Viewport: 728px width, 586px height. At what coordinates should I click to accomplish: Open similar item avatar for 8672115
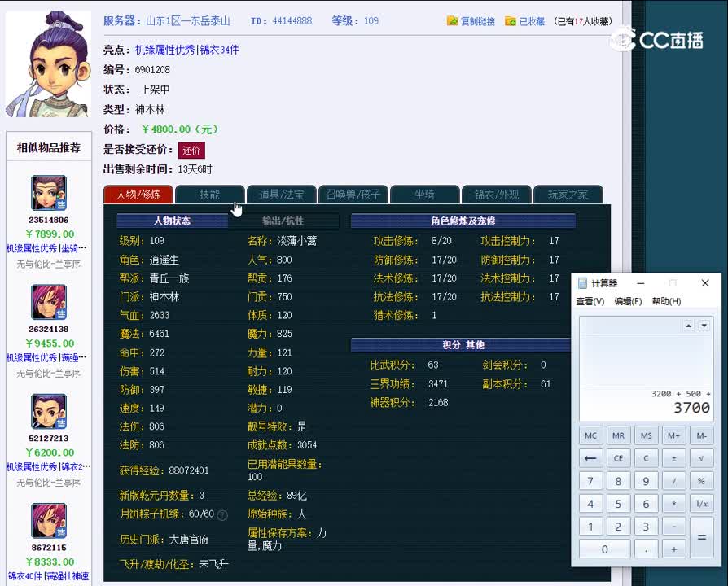pos(49,521)
